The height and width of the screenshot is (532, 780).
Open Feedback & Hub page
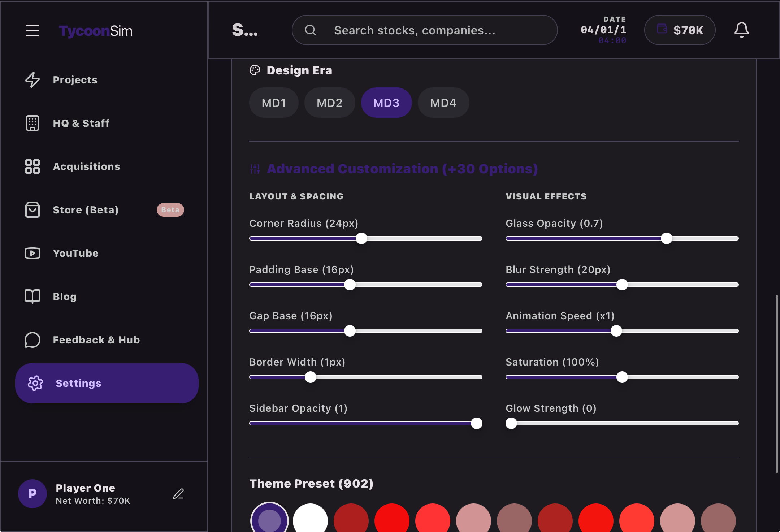96,340
